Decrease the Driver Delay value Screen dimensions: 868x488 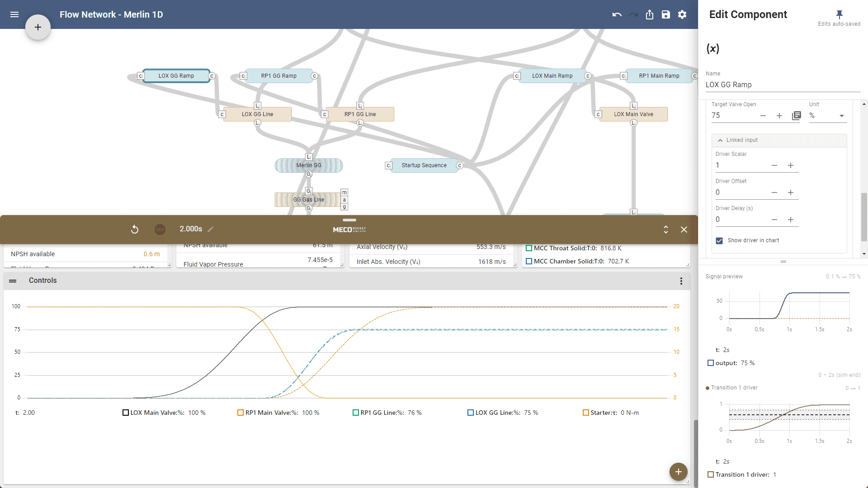[774, 220]
